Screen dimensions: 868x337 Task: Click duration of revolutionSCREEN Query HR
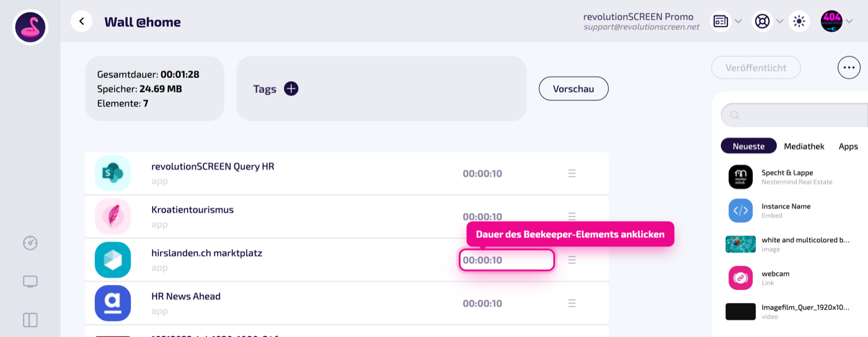tap(482, 173)
